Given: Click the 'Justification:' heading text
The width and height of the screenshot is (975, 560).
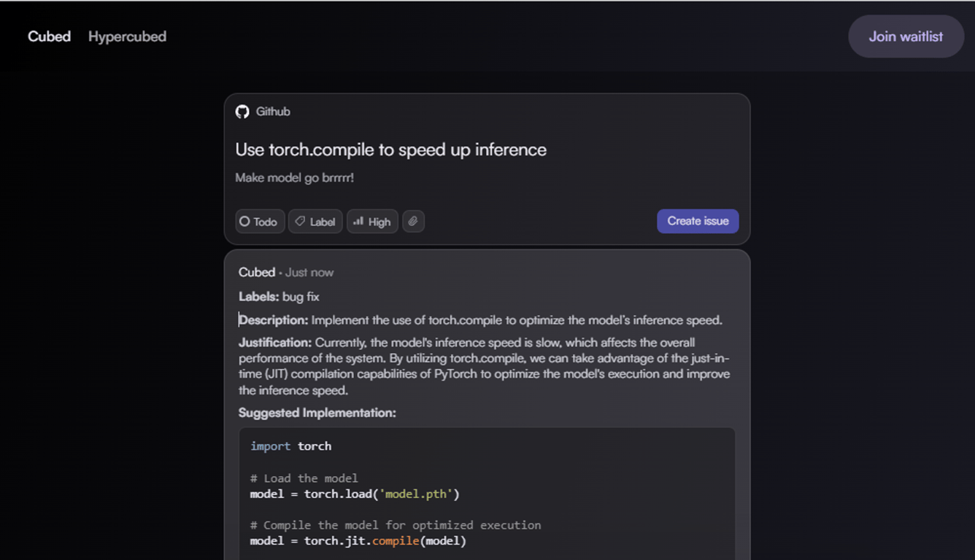Looking at the screenshot, I should (275, 342).
